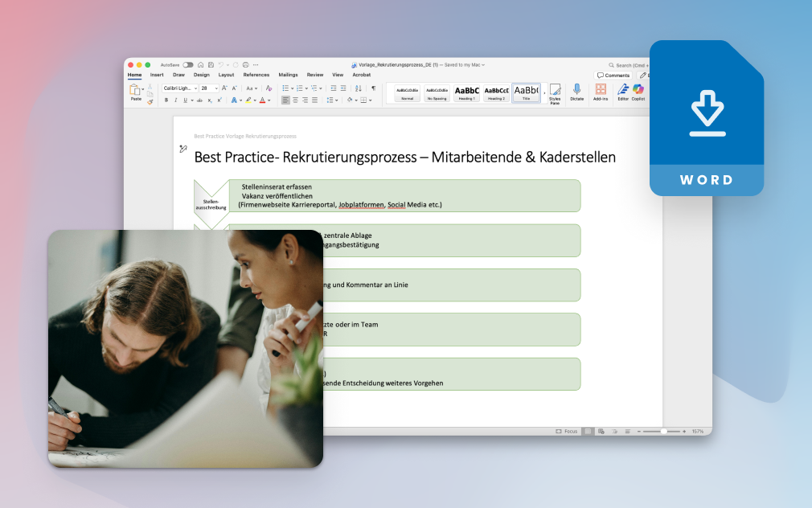Click the Decrease Indent icon
This screenshot has height=508, width=812.
(x=334, y=88)
